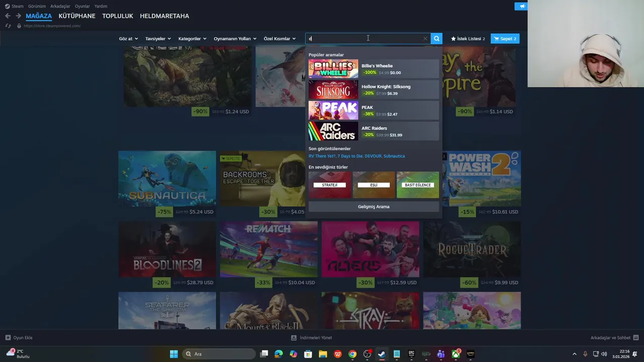Open İstek Listesi wishlist
Screen dimensions: 644x362
pyautogui.click(x=468, y=39)
